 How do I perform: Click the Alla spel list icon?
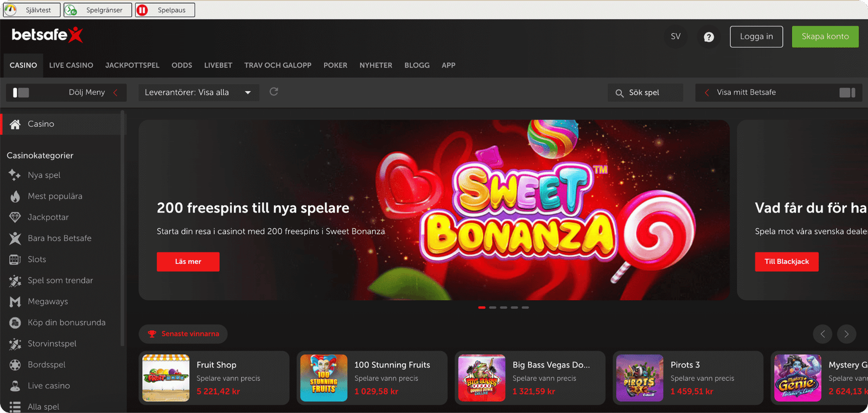(15, 406)
